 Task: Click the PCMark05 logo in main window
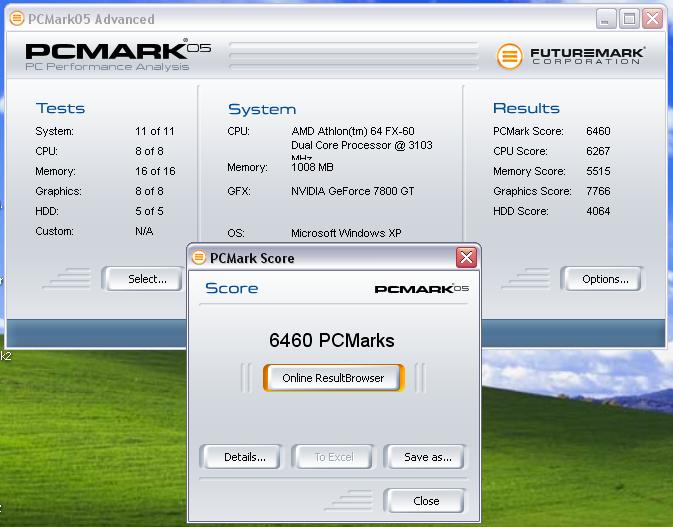(118, 55)
